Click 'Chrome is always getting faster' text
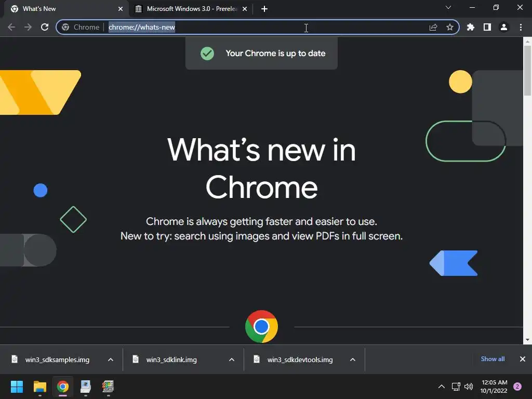Viewport: 532px width, 399px height. (262, 221)
